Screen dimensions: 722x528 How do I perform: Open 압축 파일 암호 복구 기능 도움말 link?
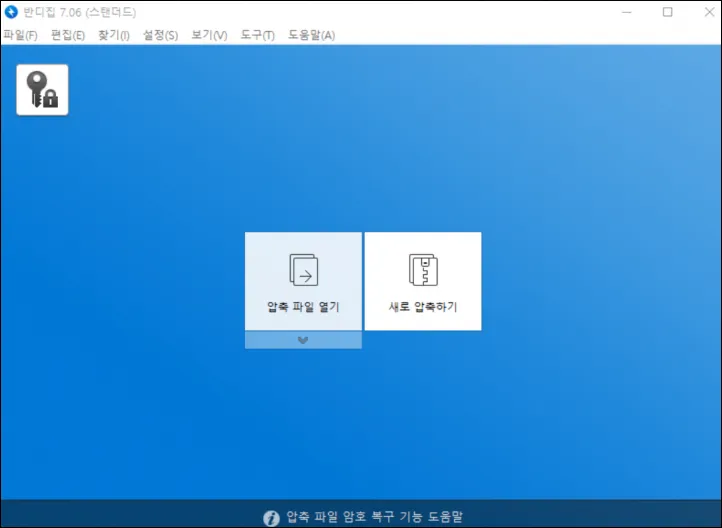[x=374, y=516]
